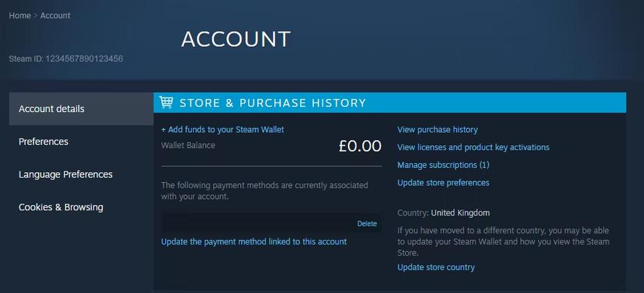View licenses and product key activations
This screenshot has width=644, height=293.
(x=473, y=147)
